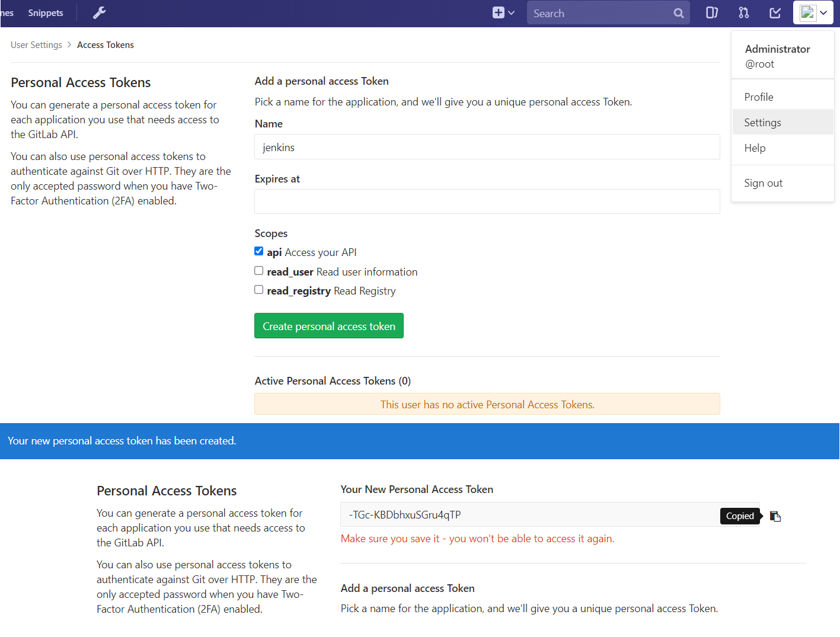The height and width of the screenshot is (637, 840).
Task: Go to User Settings breadcrumb
Action: click(x=36, y=45)
